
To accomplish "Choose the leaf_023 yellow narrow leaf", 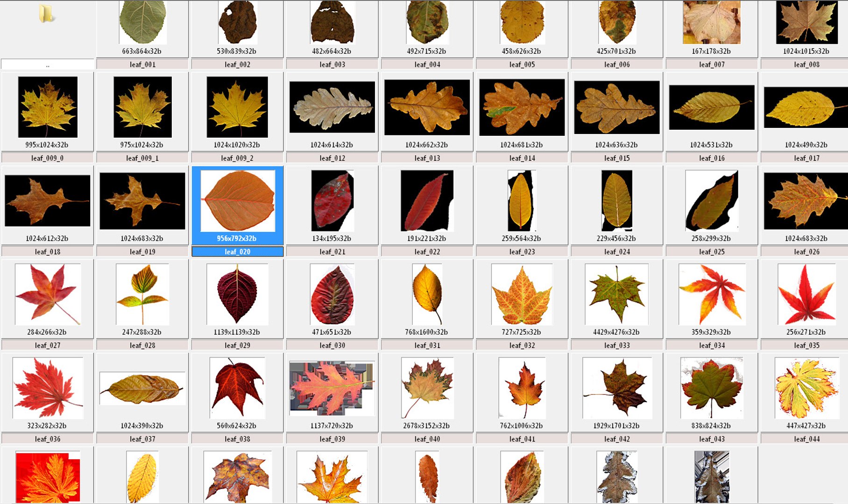I will [x=522, y=201].
